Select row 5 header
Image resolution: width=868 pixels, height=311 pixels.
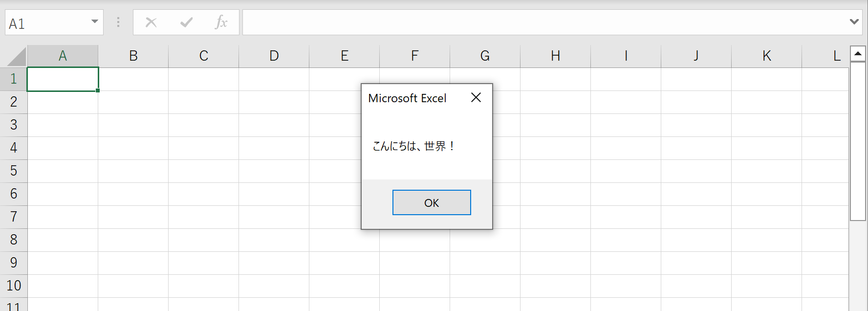click(14, 171)
